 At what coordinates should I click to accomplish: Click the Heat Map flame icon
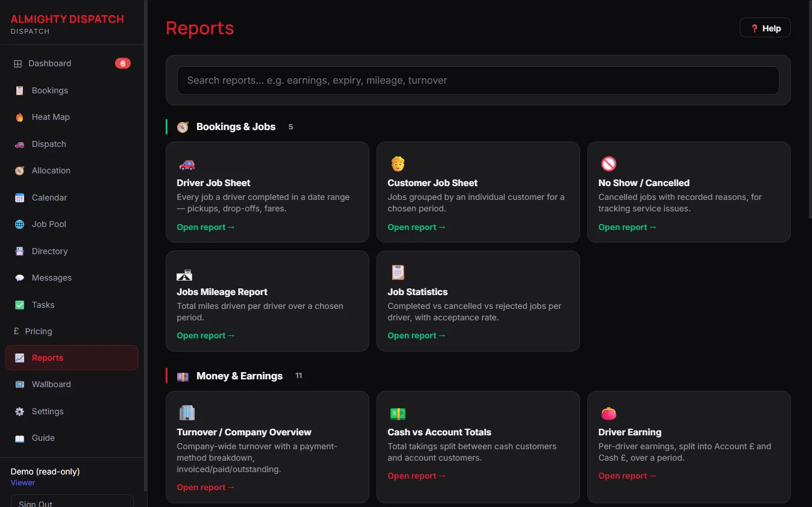pos(20,117)
